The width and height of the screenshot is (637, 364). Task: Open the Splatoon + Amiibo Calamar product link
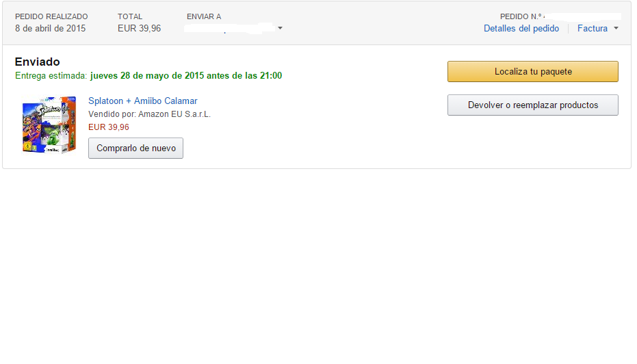[x=142, y=101]
